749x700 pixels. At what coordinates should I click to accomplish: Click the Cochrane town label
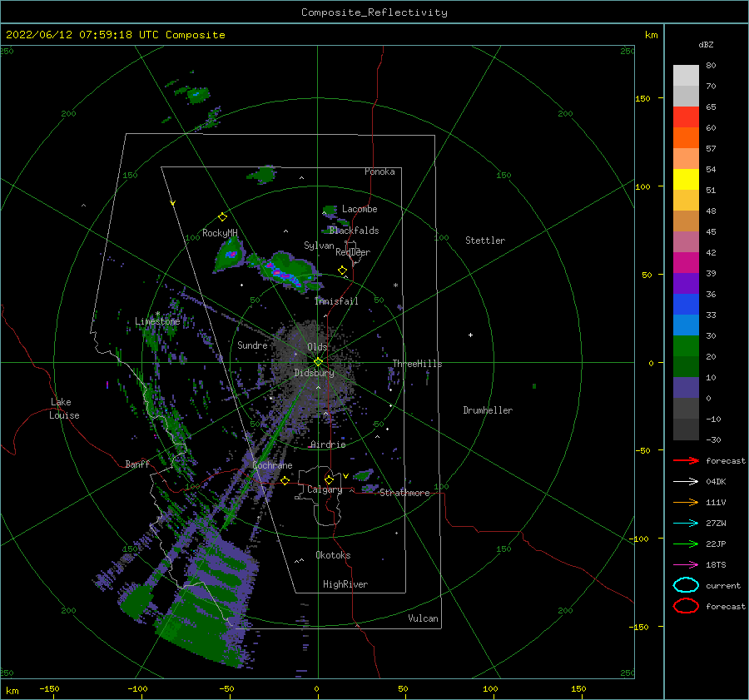click(x=272, y=465)
